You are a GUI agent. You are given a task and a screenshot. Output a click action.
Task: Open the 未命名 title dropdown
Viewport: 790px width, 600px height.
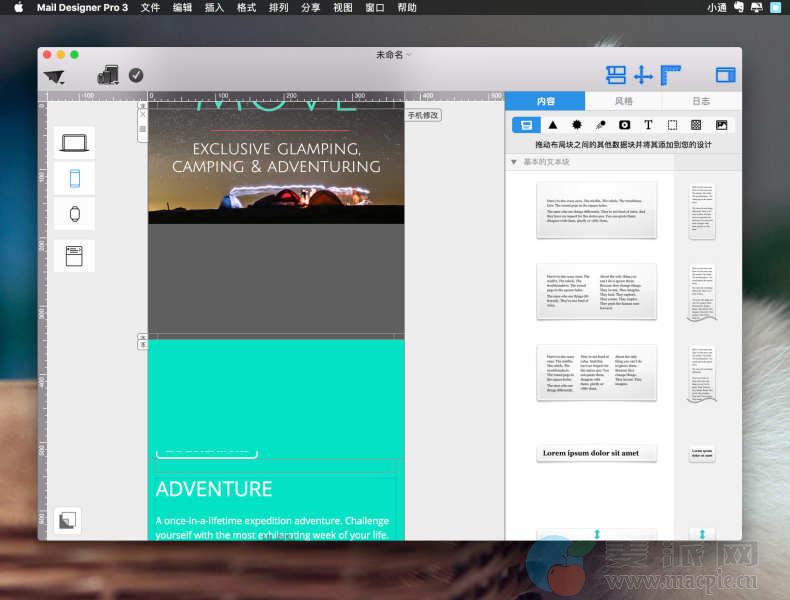pyautogui.click(x=392, y=54)
